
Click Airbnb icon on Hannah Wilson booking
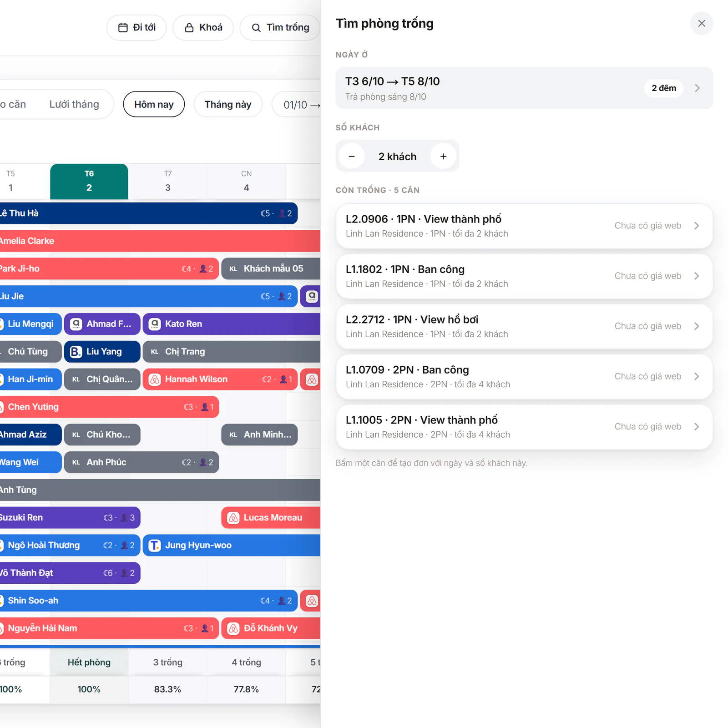coord(155,379)
